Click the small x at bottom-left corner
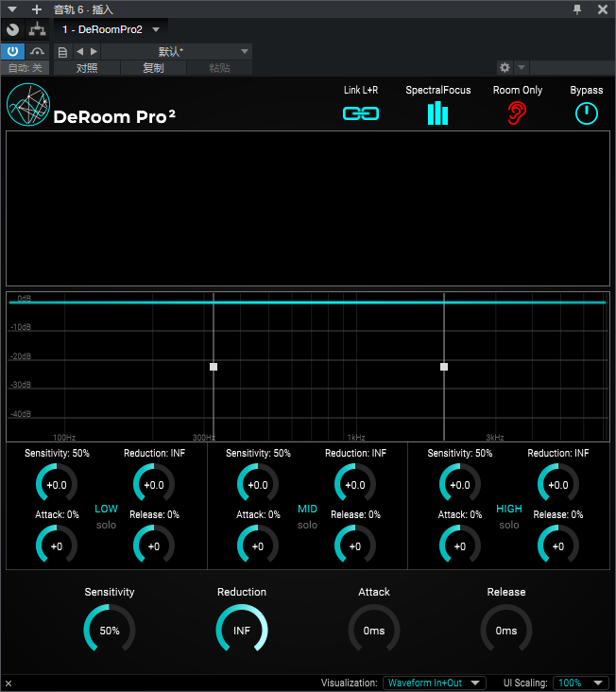Viewport: 616px width, 692px height. click(9, 683)
